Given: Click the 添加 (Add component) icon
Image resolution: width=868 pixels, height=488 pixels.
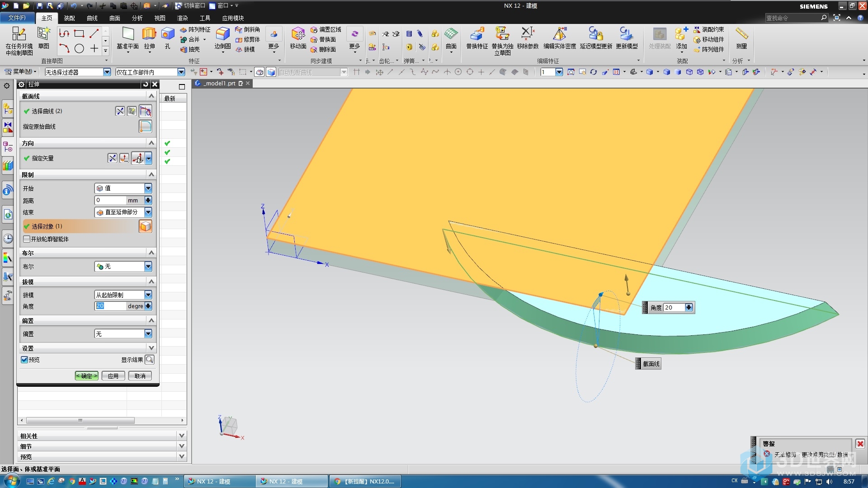Looking at the screenshot, I should pos(681,38).
